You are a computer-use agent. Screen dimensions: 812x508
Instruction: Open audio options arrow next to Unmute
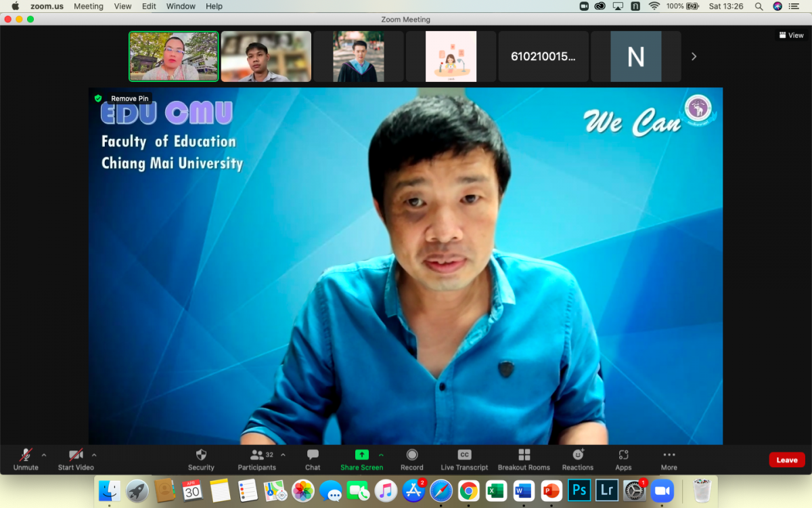pyautogui.click(x=45, y=455)
